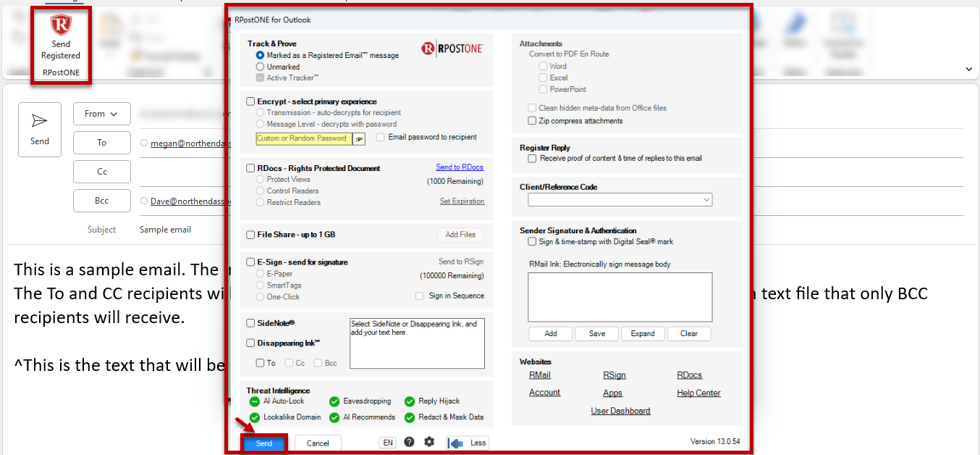This screenshot has width=980, height=455.
Task: Open settings gear in RPostONE dialog
Action: coord(429,442)
